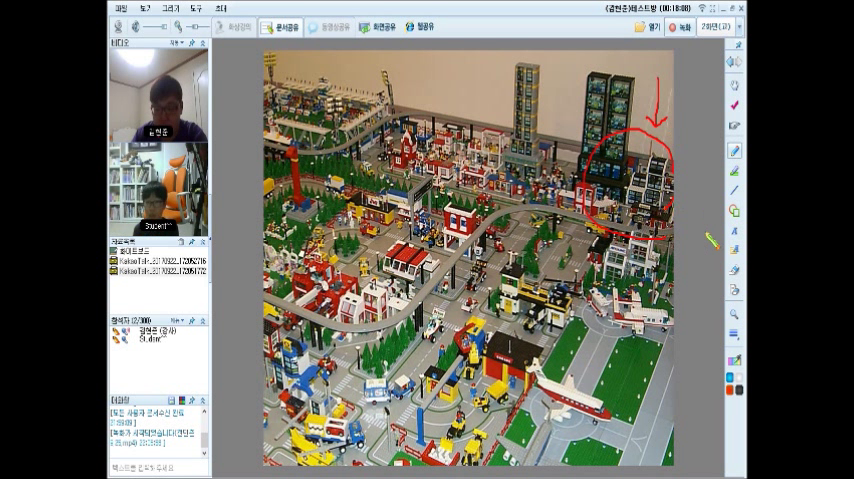Select the straight line tool
The height and width of the screenshot is (479, 854).
pos(734,190)
